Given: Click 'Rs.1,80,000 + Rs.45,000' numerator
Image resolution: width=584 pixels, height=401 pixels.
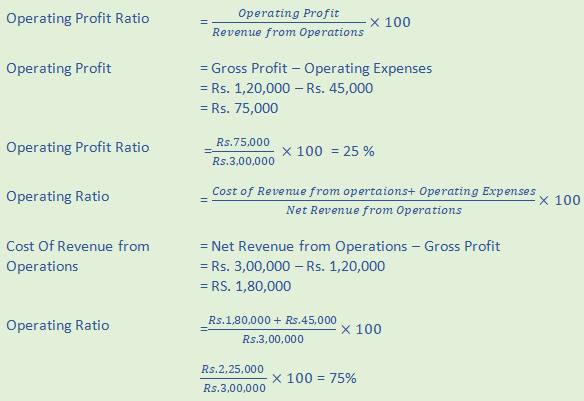Looking at the screenshot, I should pyautogui.click(x=272, y=320).
